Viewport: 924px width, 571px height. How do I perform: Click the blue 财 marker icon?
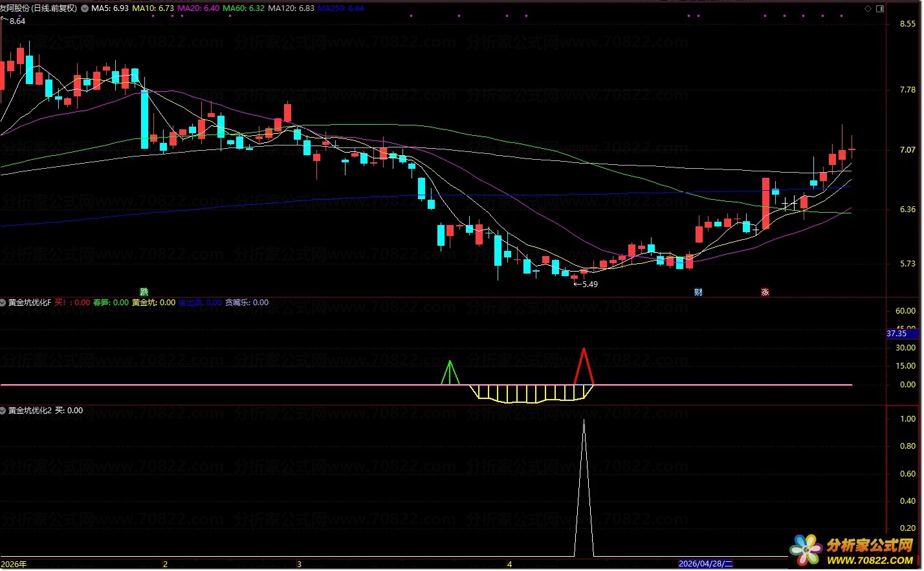[698, 292]
